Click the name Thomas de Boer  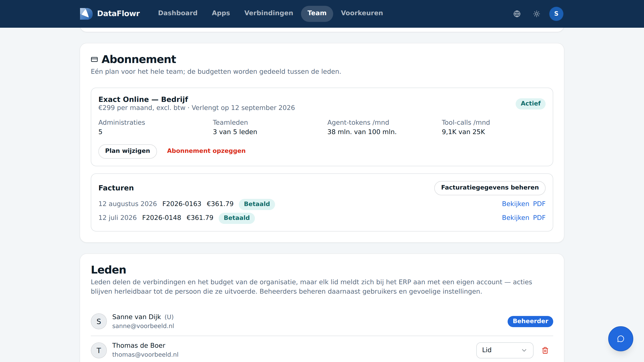[x=139, y=345]
